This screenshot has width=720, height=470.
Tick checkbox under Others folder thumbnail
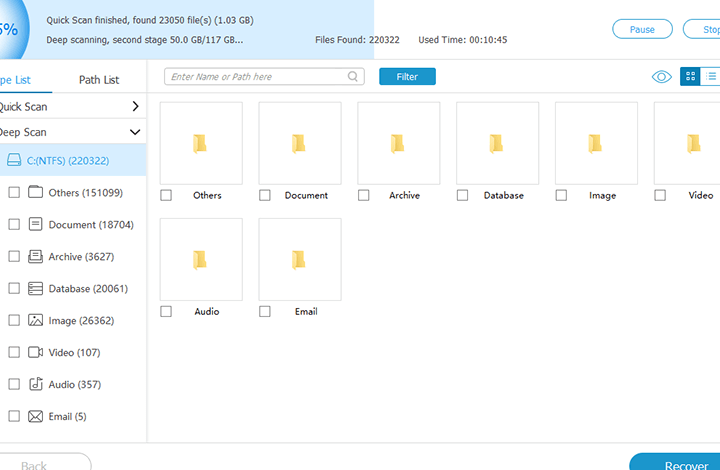click(x=166, y=196)
